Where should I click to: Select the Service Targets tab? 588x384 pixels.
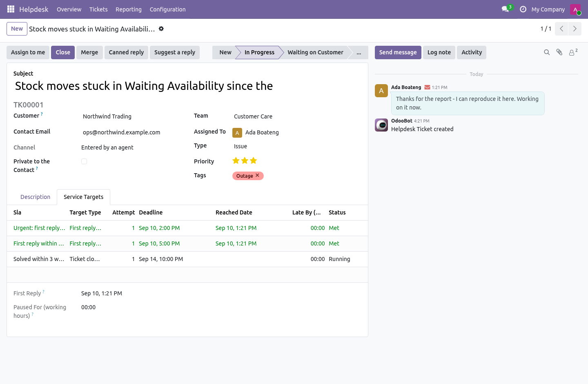[x=84, y=197]
